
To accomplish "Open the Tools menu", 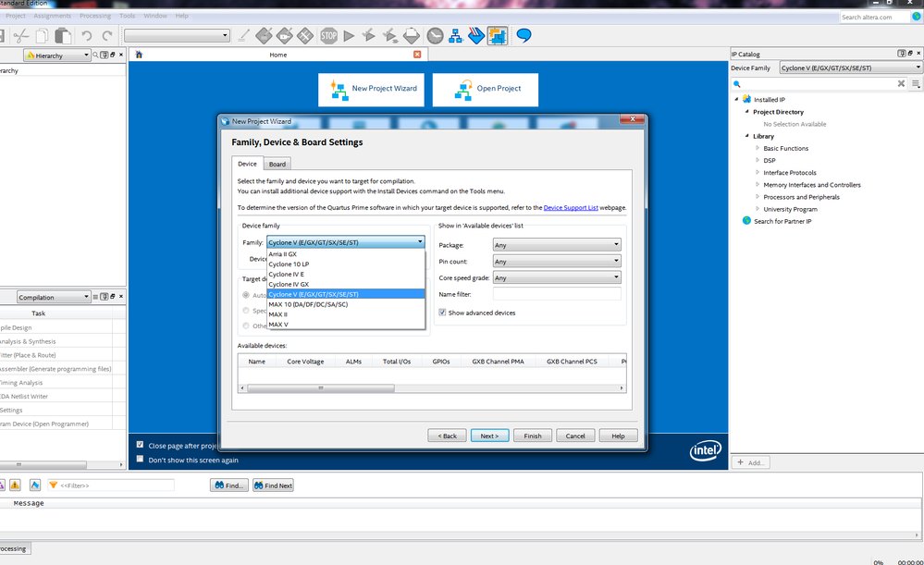I will [x=127, y=16].
